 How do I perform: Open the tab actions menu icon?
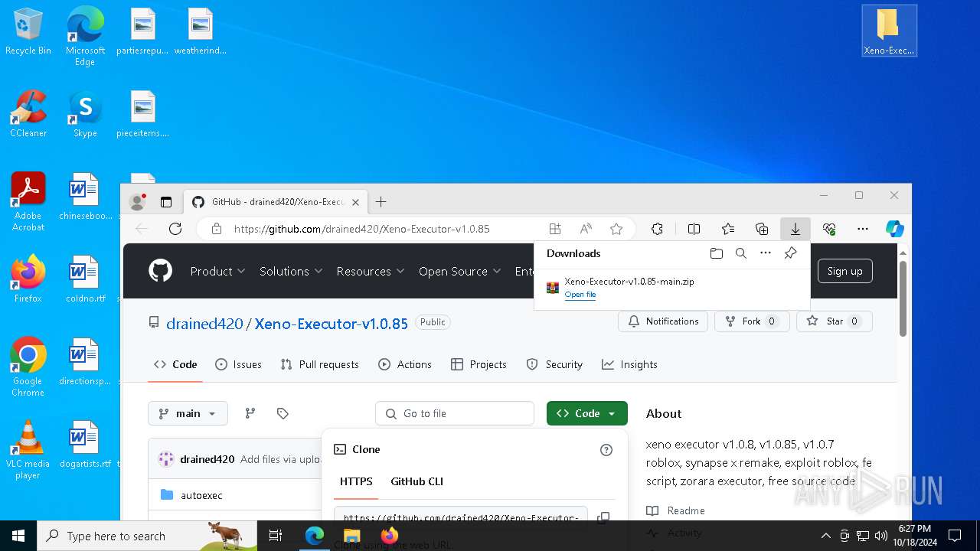pyautogui.click(x=165, y=202)
